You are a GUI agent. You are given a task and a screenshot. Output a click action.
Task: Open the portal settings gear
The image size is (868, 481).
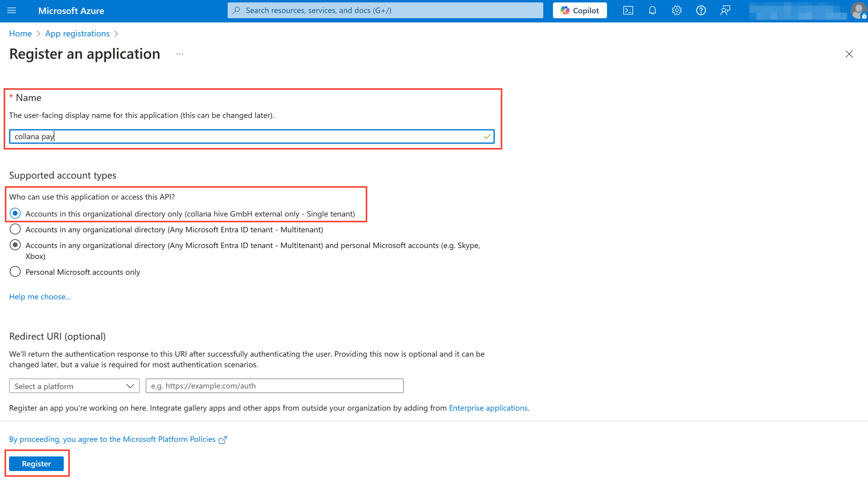(676, 10)
